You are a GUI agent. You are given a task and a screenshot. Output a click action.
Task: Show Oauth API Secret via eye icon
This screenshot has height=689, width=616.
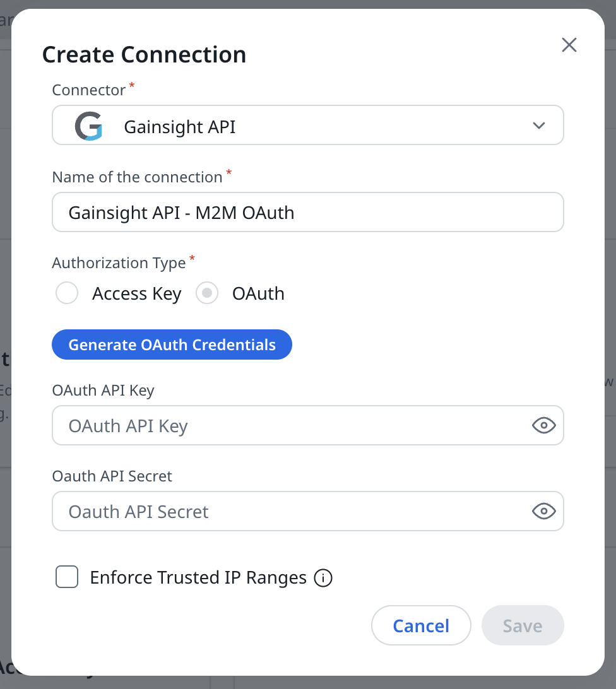[x=544, y=511]
